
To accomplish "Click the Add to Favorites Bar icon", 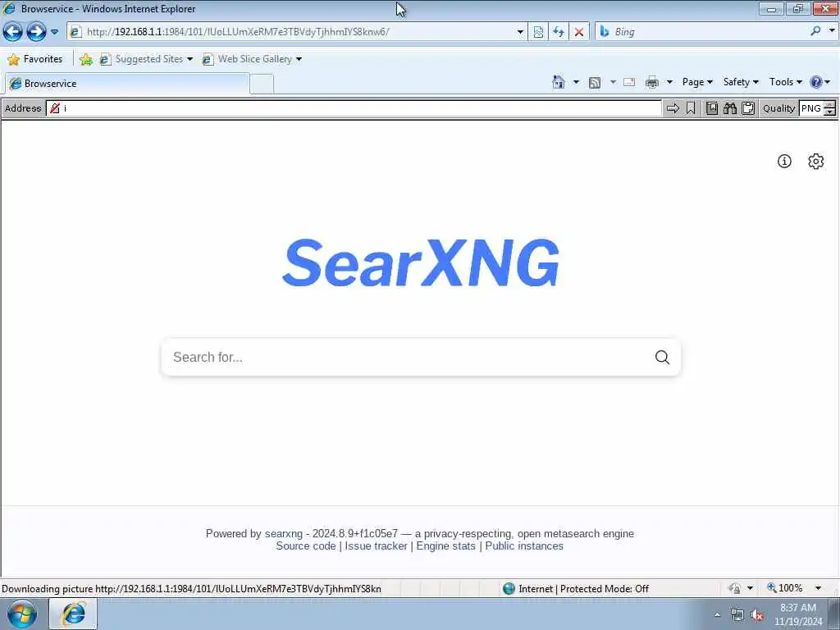I will point(85,59).
